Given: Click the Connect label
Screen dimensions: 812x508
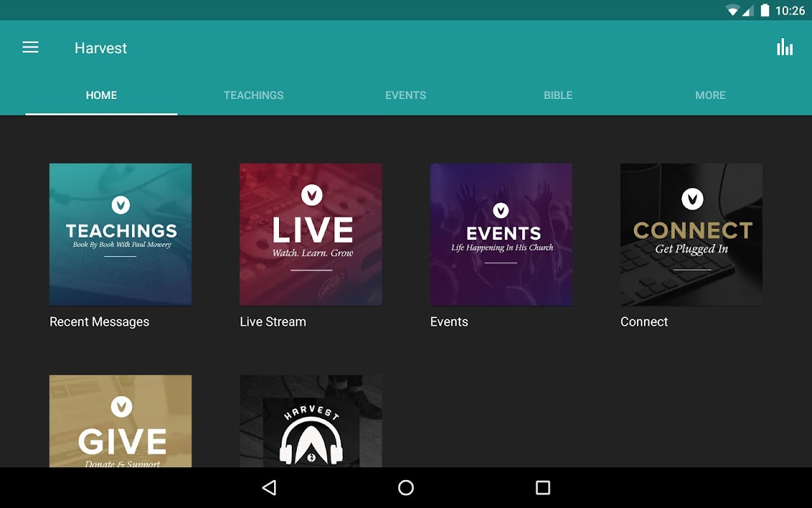Looking at the screenshot, I should pos(644,322).
